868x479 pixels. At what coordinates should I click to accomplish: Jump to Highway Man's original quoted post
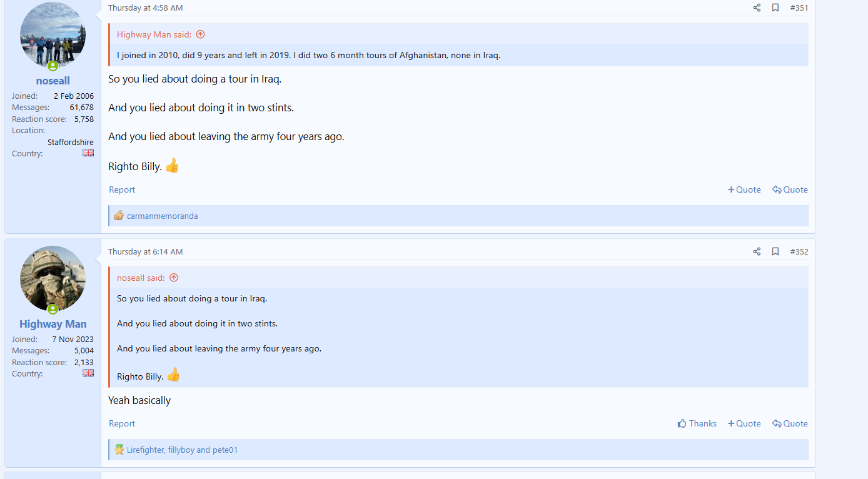(200, 34)
